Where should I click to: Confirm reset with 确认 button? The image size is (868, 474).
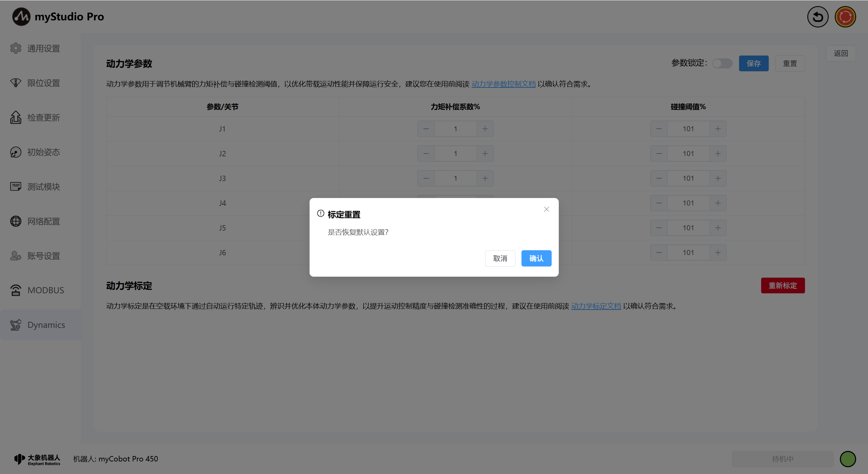536,258
